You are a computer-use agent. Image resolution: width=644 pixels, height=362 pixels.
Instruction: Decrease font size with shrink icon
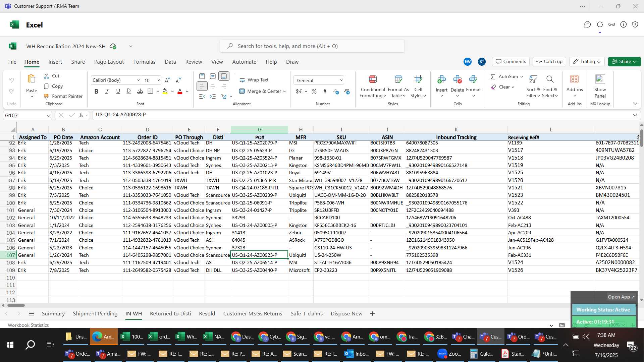178,80
